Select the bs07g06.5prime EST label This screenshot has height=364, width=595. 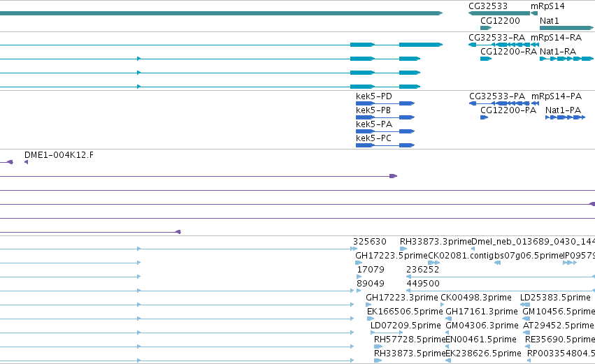click(x=528, y=256)
